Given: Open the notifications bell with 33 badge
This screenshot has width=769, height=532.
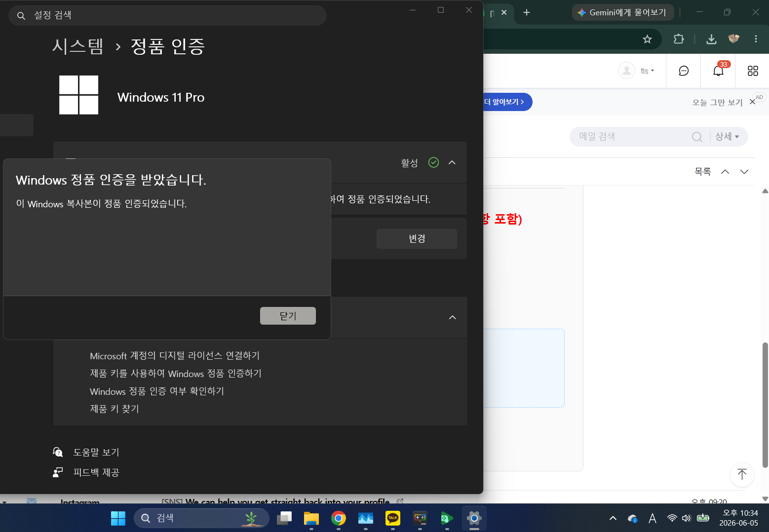Looking at the screenshot, I should (719, 71).
